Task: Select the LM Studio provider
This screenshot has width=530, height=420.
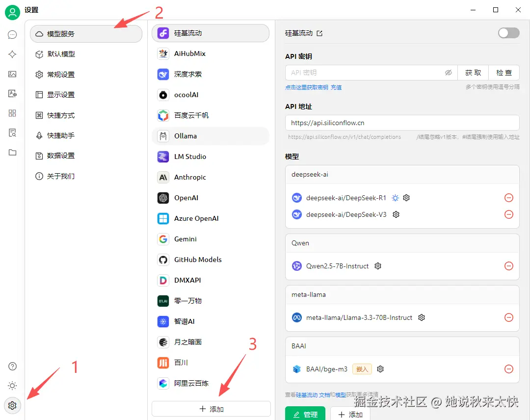Action: 211,157
